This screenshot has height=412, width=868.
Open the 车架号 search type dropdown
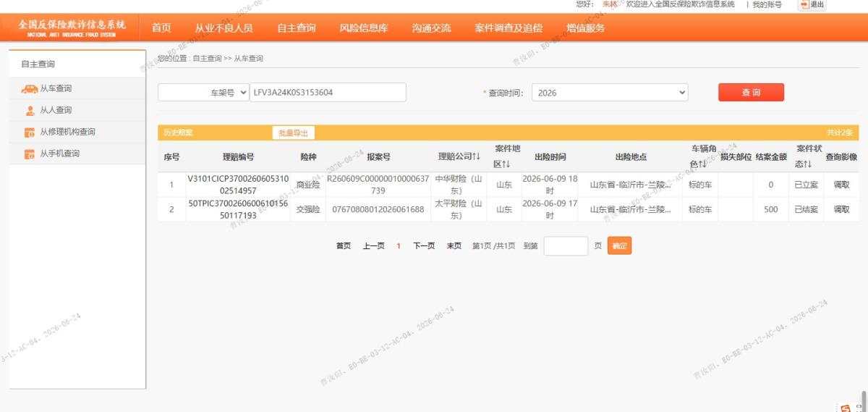(203, 93)
